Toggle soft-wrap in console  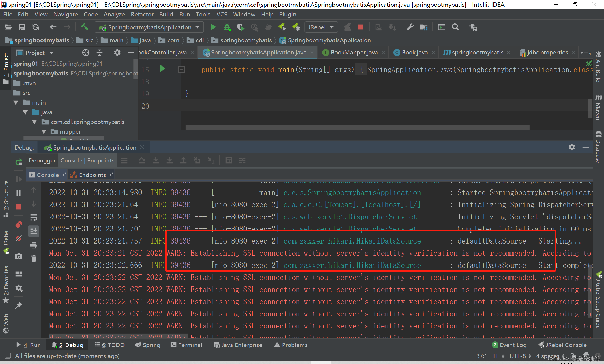[x=34, y=217]
